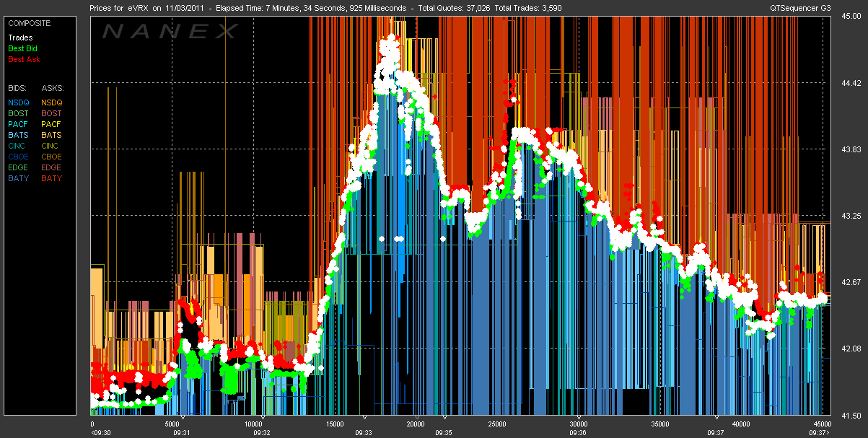Click the 'Prices for eVRX' chart title
Viewport: 868px width, 438px height.
[x=117, y=7]
